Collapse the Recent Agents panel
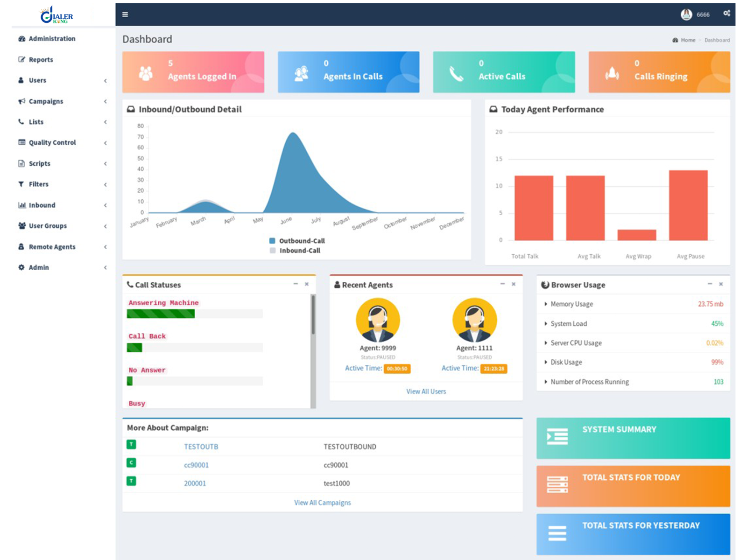The image size is (747, 560). [503, 284]
